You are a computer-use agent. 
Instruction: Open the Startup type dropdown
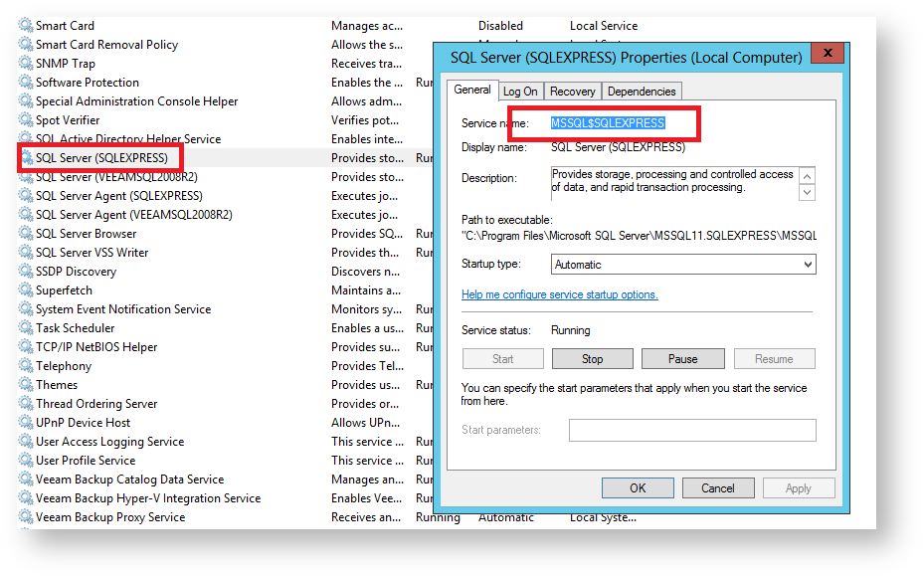coord(683,265)
